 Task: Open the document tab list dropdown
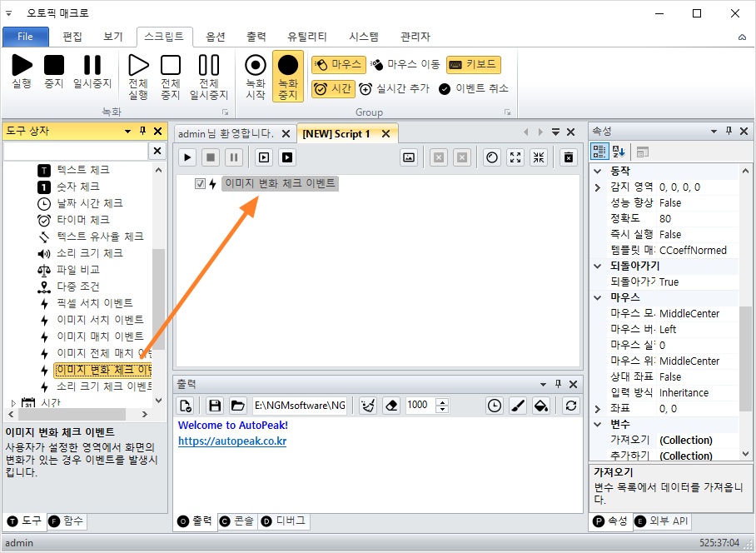tap(556, 132)
